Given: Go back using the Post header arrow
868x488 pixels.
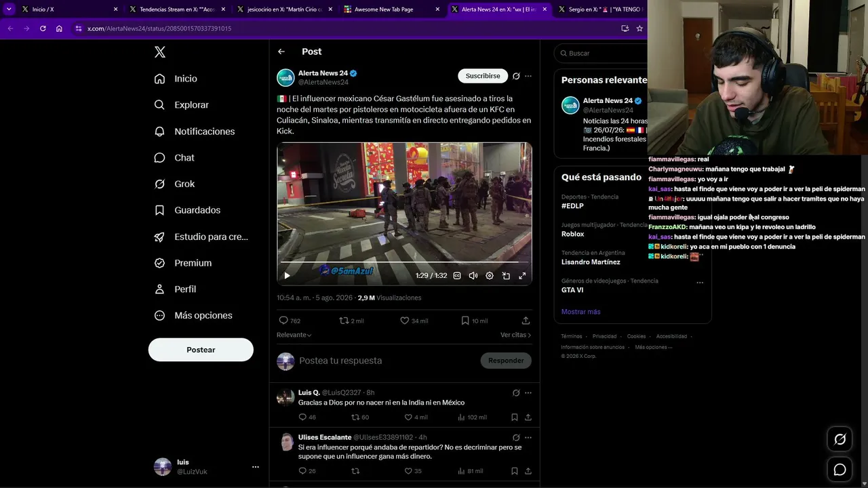Looking at the screenshot, I should [x=281, y=52].
